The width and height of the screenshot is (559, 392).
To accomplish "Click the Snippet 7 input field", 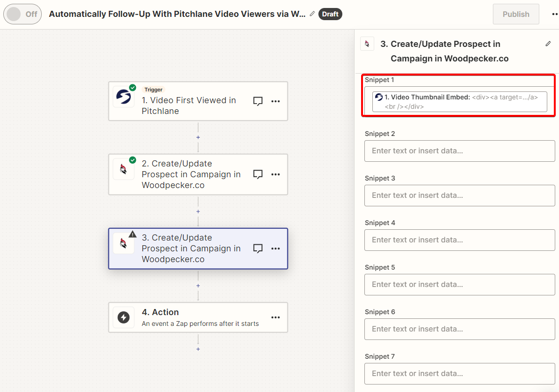I will pyautogui.click(x=460, y=373).
